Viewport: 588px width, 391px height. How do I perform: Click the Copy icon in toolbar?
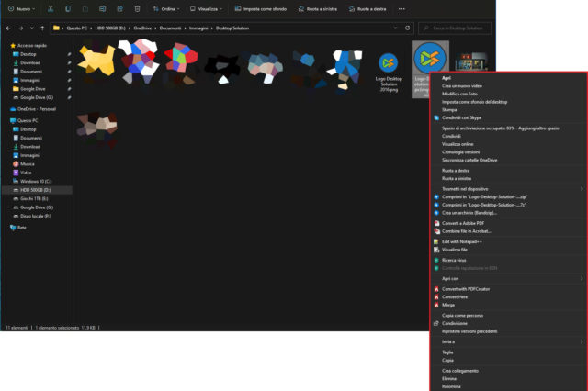tap(68, 8)
